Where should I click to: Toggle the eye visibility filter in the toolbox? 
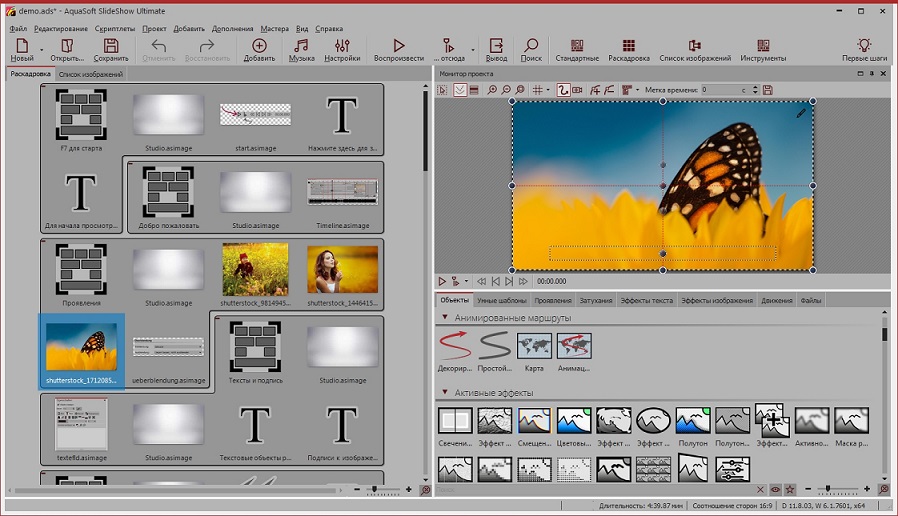pyautogui.click(x=775, y=490)
